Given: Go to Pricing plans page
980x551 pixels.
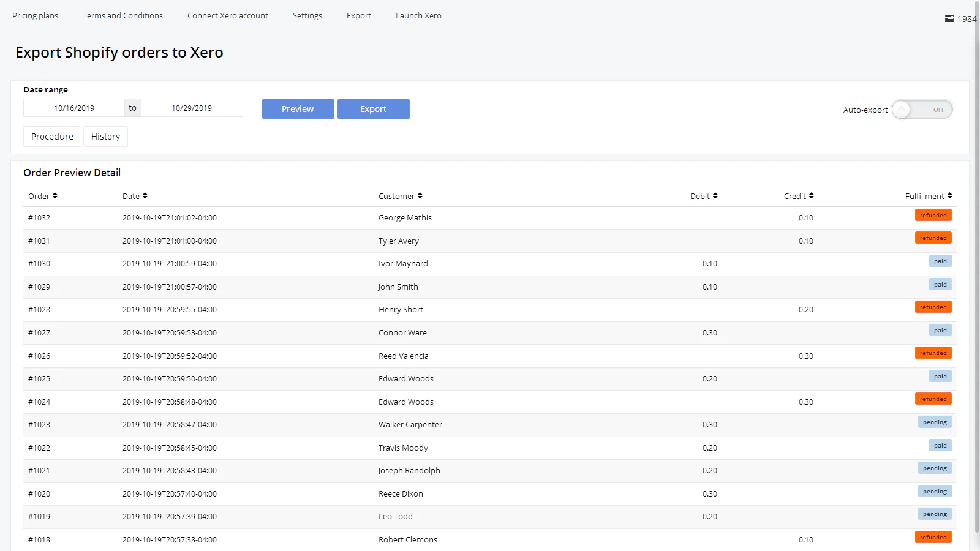Looking at the screenshot, I should (x=35, y=16).
